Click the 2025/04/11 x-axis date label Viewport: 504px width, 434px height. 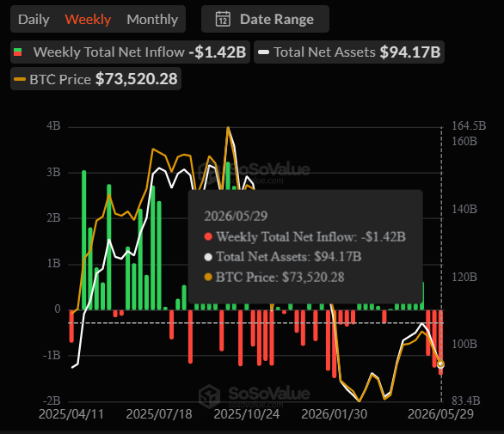point(71,414)
